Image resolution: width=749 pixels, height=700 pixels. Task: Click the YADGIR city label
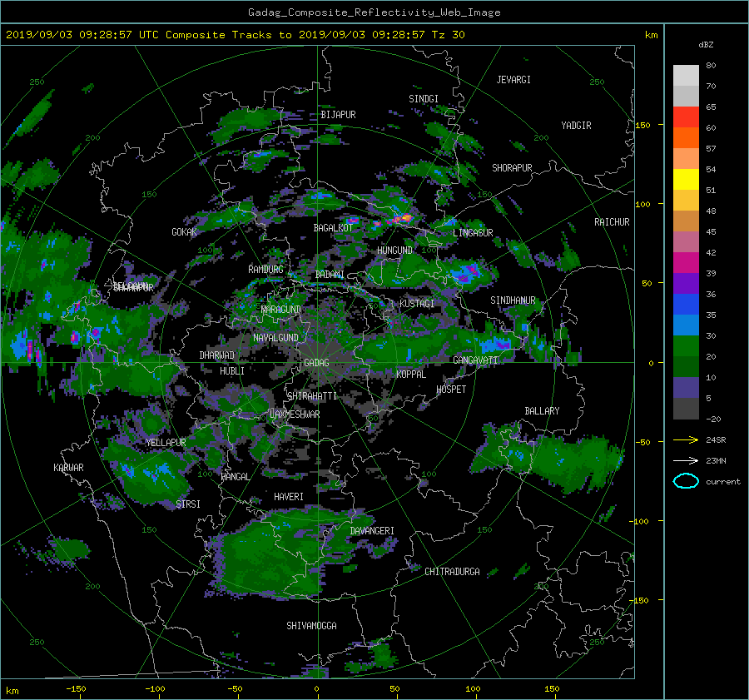pyautogui.click(x=576, y=126)
